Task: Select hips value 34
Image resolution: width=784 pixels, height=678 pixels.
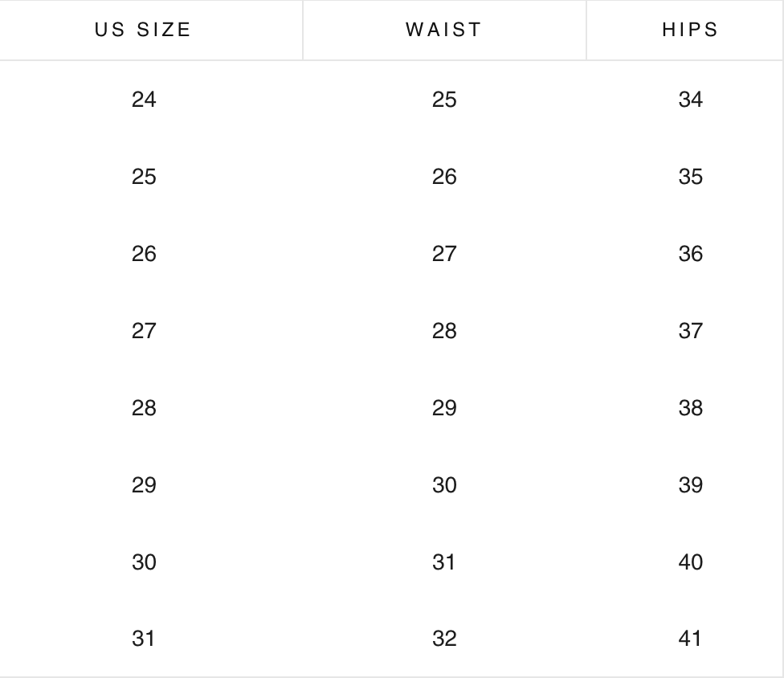Action: (x=690, y=100)
